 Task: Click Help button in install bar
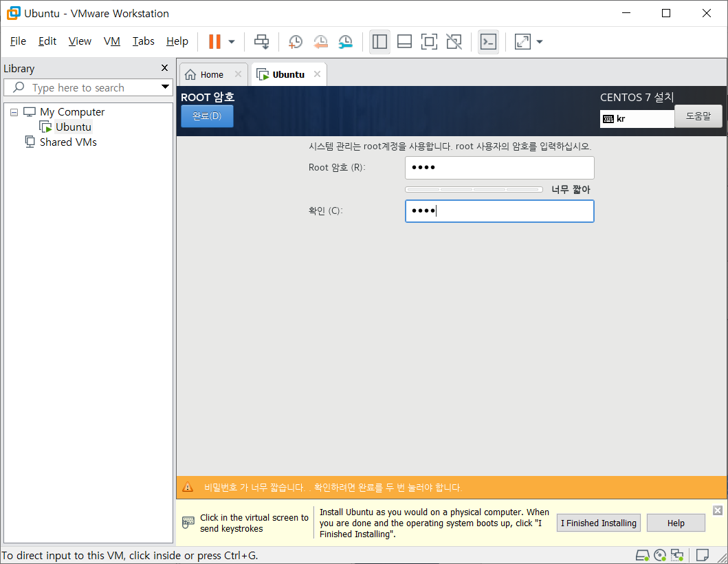tap(676, 523)
